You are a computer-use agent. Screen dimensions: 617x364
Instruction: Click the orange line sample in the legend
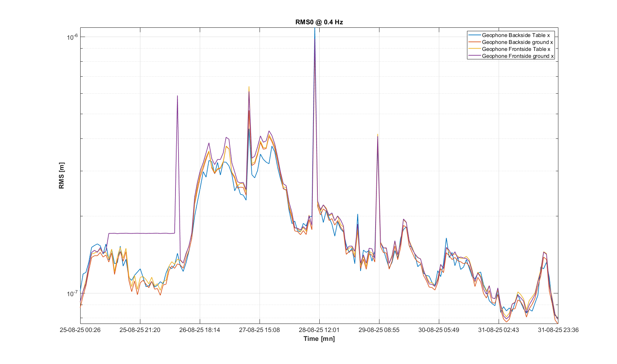click(x=474, y=42)
